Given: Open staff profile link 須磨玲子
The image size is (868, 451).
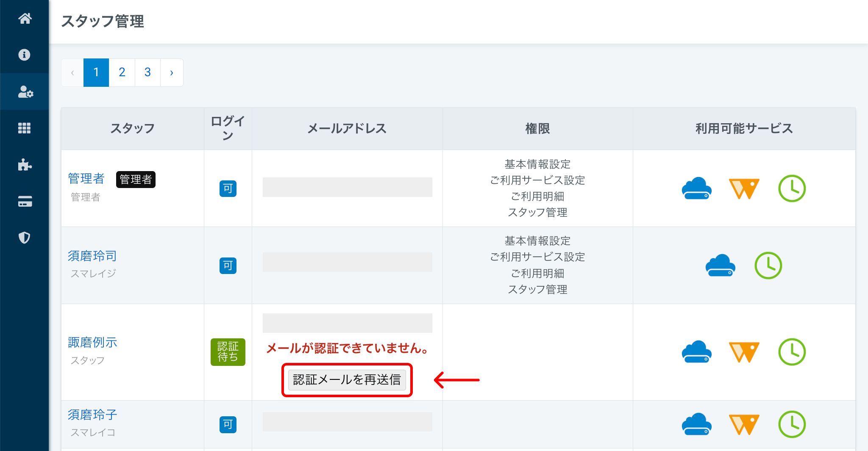Looking at the screenshot, I should [92, 415].
